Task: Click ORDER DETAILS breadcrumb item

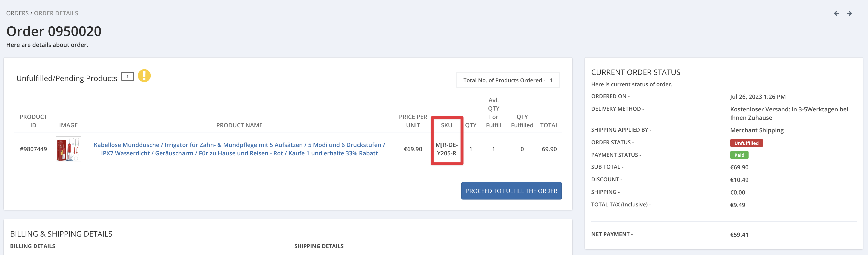Action: 56,13
